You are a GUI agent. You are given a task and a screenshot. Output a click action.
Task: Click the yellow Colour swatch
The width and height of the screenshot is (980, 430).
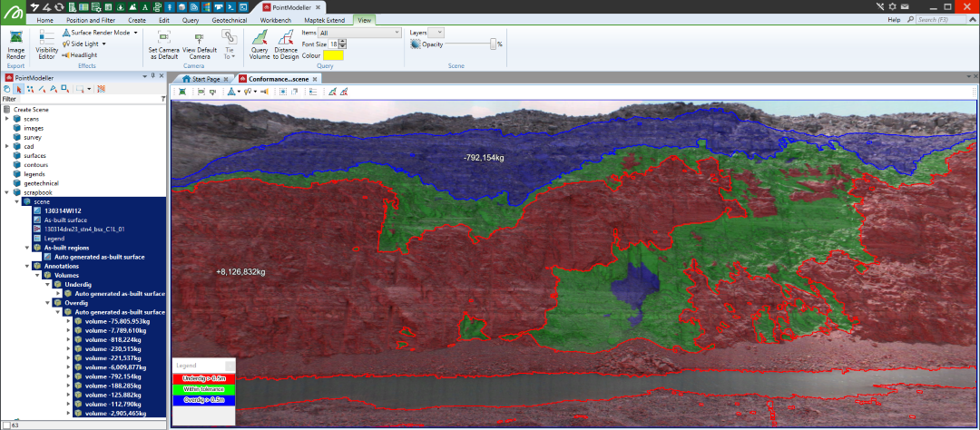[x=332, y=55]
